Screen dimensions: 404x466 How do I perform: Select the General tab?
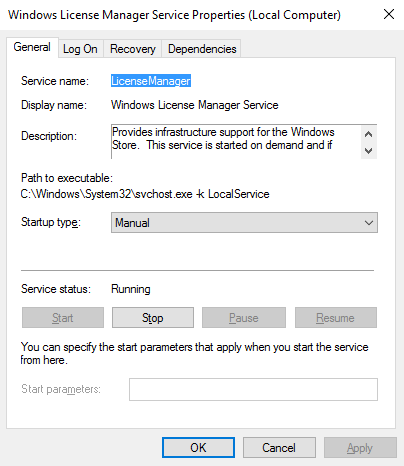click(32, 47)
